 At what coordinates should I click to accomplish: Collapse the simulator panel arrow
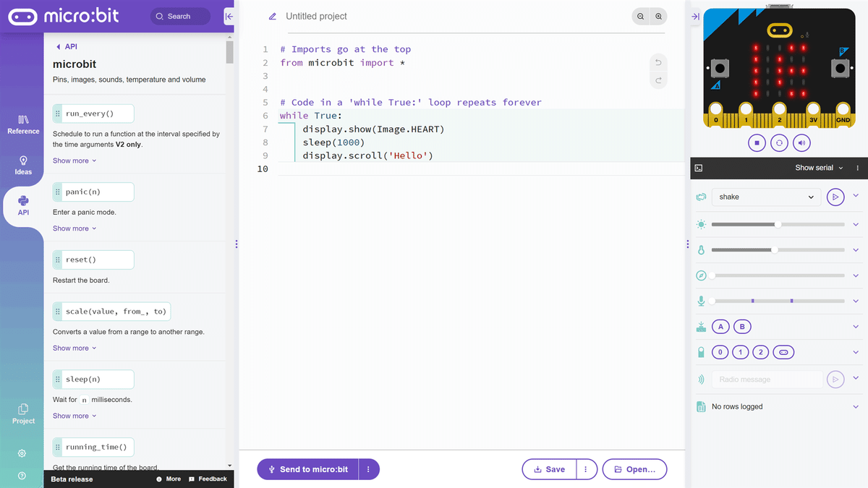pyautogui.click(x=694, y=16)
